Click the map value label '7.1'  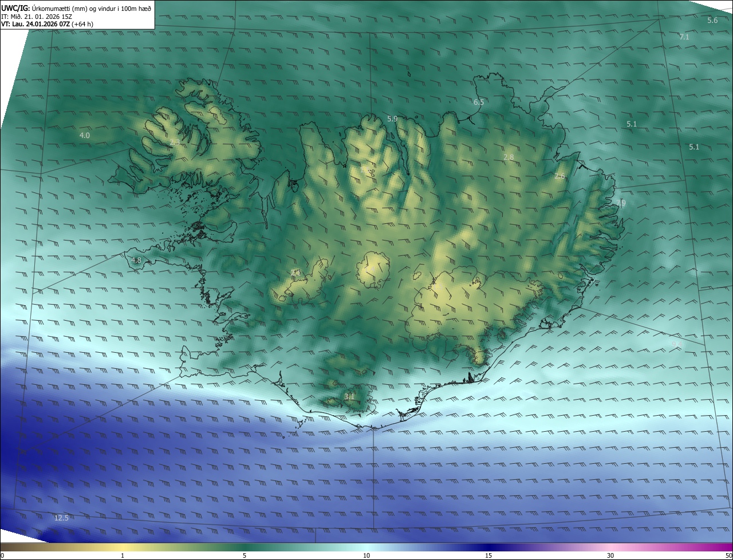pyautogui.click(x=684, y=37)
